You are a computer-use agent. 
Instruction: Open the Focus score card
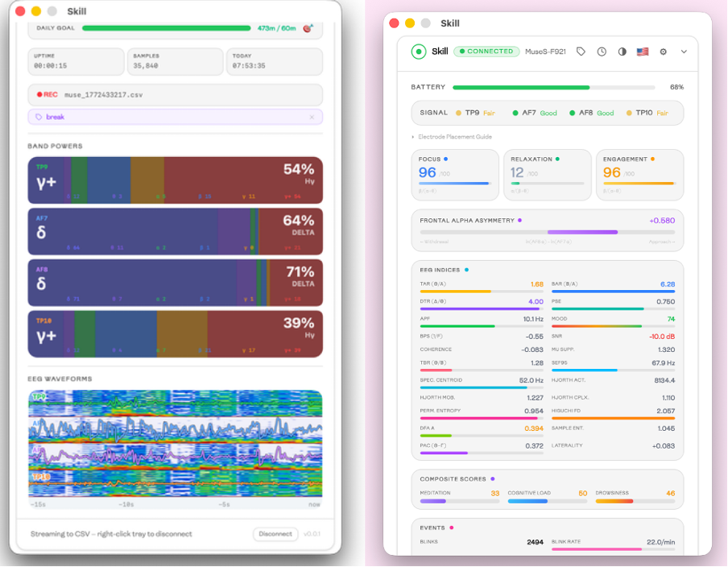click(x=455, y=175)
